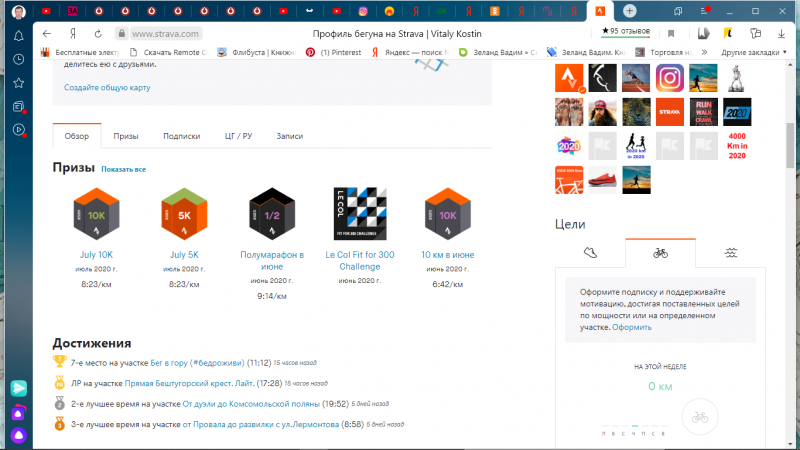This screenshot has width=800, height=450.
Task: Click the green send icon in sidebar
Action: [18, 388]
